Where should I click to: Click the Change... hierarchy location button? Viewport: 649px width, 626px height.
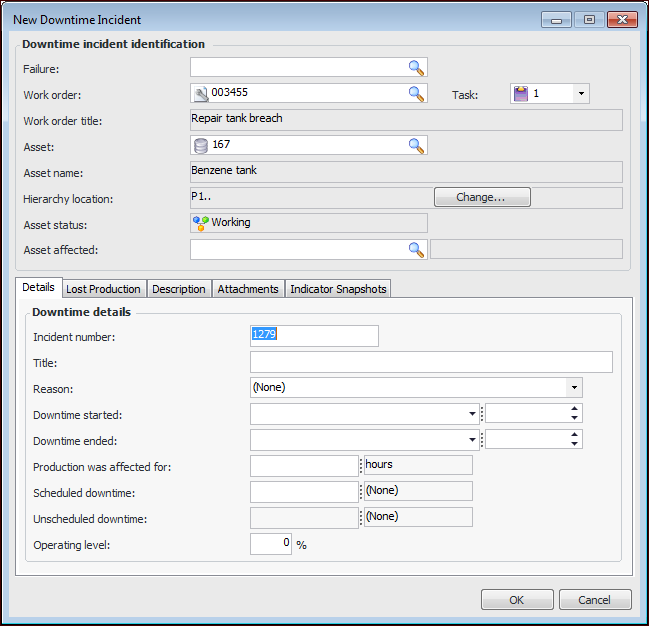pyautogui.click(x=481, y=198)
